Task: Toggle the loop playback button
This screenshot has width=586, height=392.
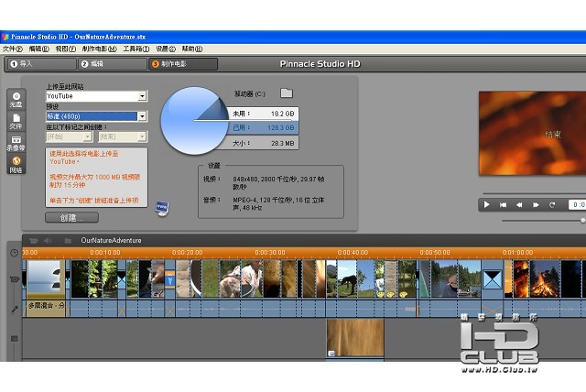Action: tap(552, 205)
